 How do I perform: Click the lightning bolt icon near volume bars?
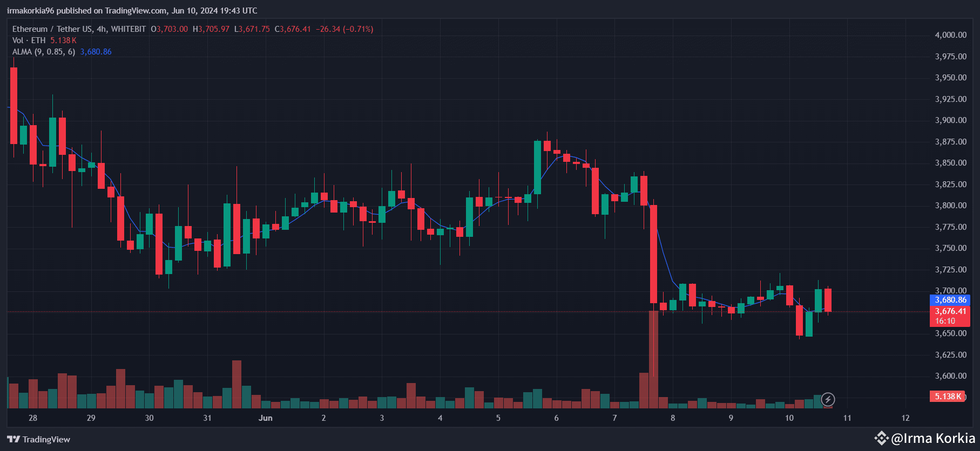point(827,400)
